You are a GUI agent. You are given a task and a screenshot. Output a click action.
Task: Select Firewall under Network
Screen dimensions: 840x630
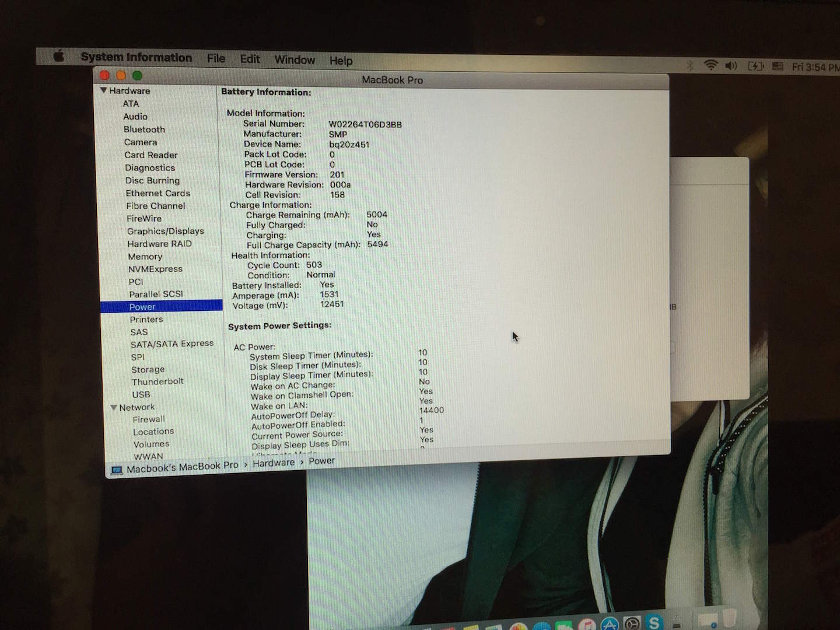149,419
